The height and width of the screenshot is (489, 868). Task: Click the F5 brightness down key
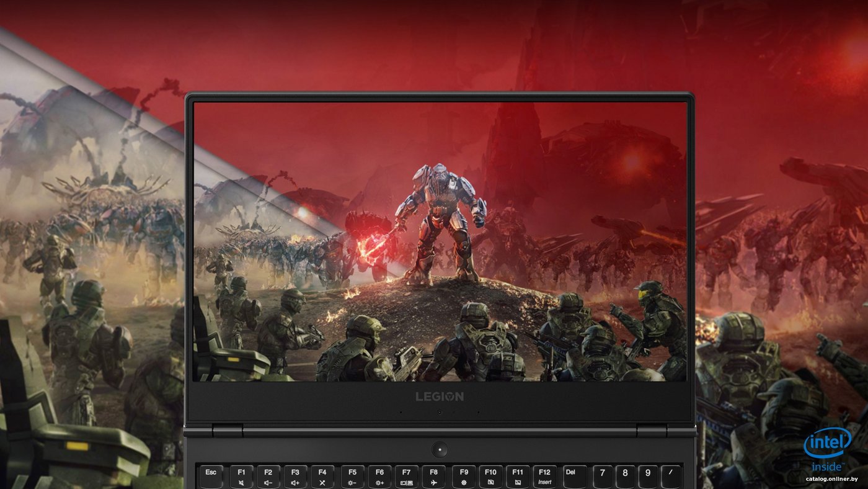[x=352, y=477]
